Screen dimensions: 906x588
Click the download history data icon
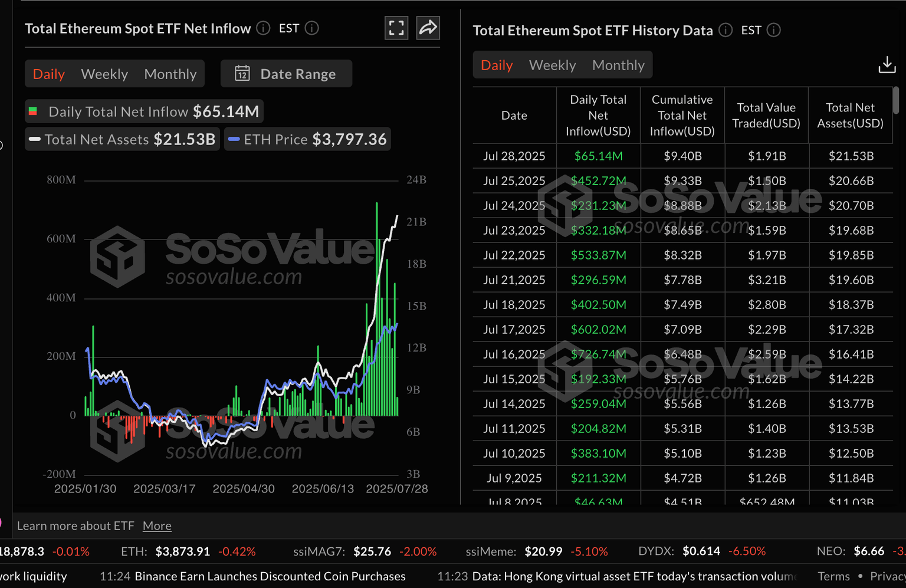point(887,65)
